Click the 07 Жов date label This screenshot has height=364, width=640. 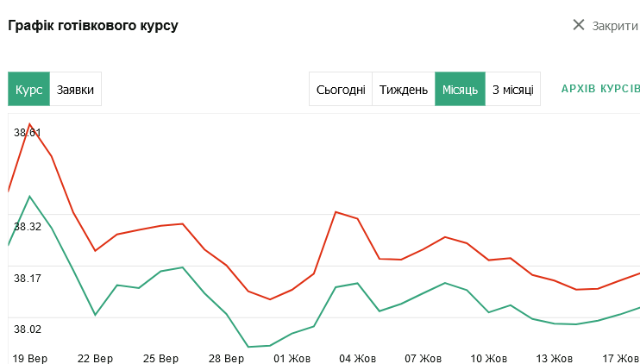[x=423, y=358]
